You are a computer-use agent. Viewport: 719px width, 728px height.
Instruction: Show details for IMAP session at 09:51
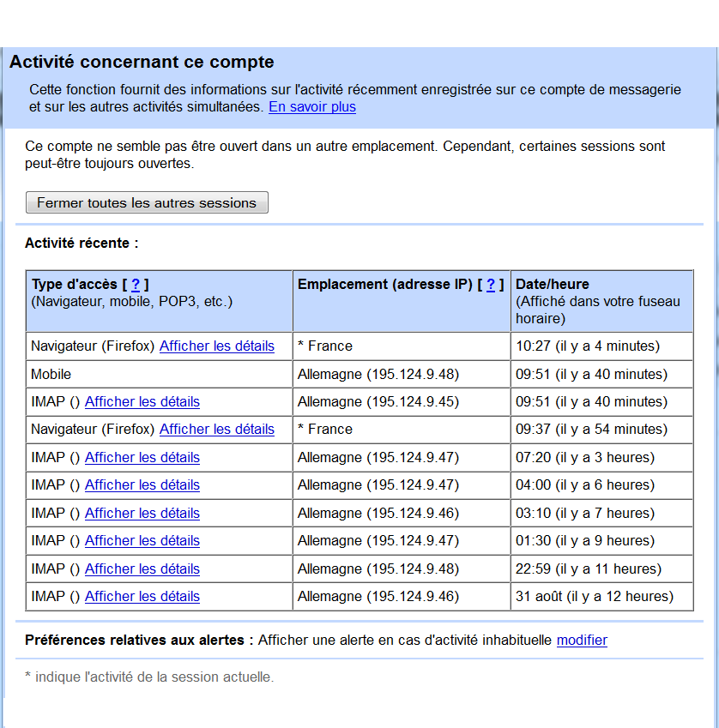point(142,401)
